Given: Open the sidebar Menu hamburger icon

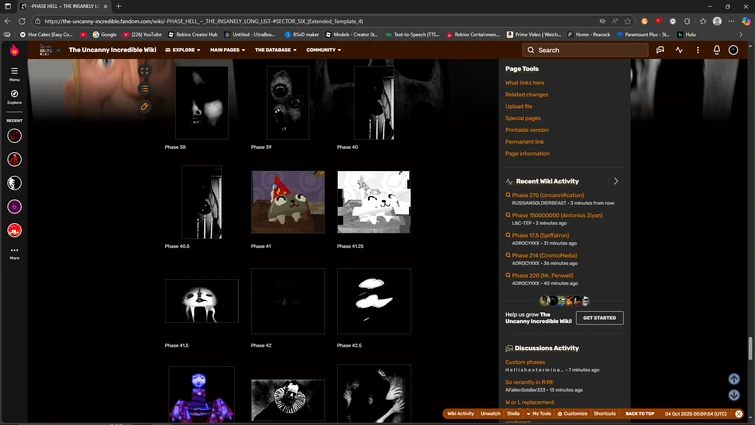Looking at the screenshot, I should tap(14, 71).
